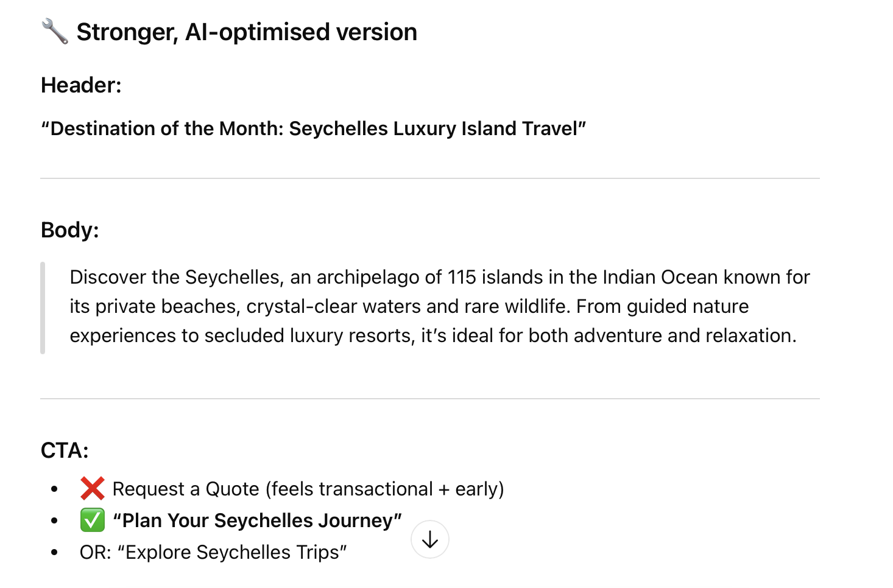893x588 pixels.
Task: Click the red cross mark emoji
Action: pos(93,489)
